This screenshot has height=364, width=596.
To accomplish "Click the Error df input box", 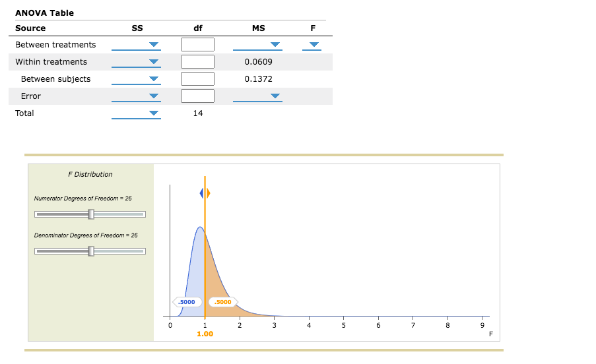I will [197, 96].
